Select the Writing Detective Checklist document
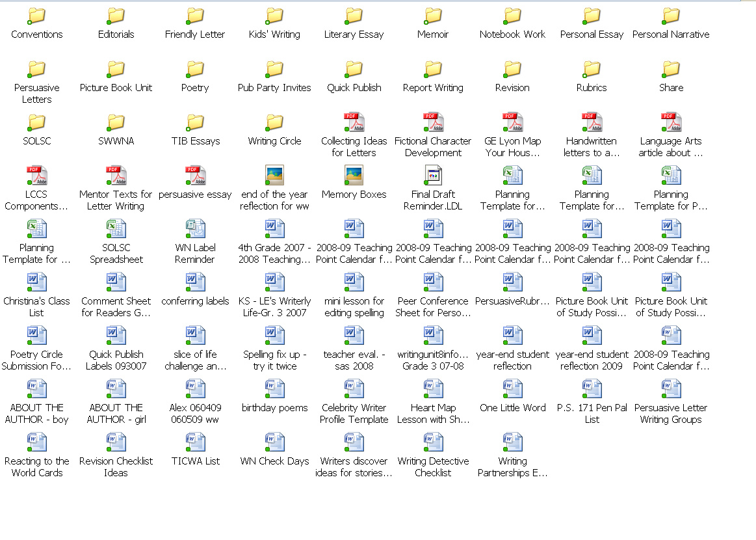 [x=433, y=443]
